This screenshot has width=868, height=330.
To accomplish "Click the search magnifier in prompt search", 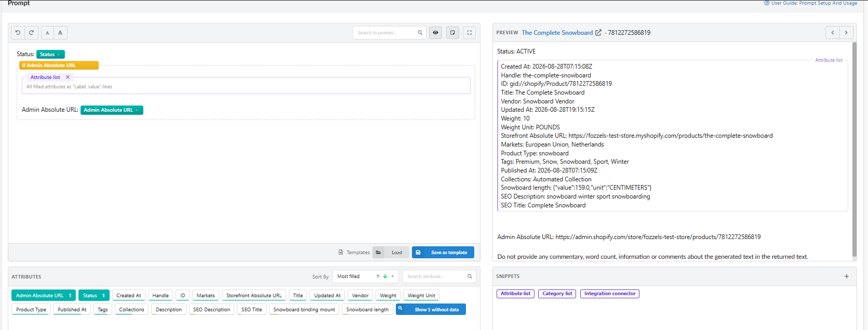I will [420, 33].
